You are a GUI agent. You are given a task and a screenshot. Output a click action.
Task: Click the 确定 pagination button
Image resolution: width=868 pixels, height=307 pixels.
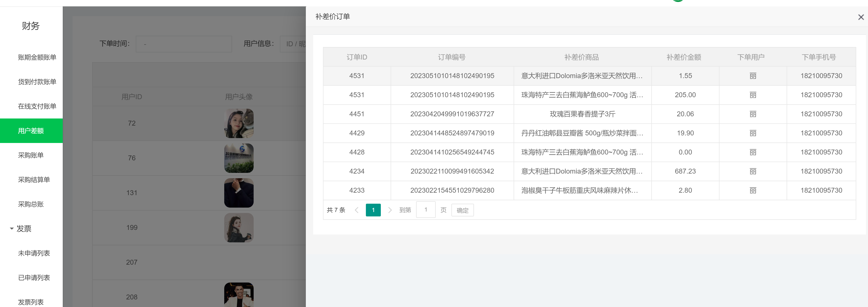pos(462,210)
